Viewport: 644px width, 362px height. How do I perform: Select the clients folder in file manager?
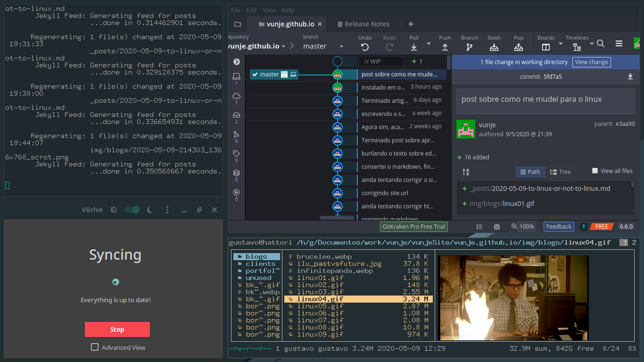(x=257, y=263)
